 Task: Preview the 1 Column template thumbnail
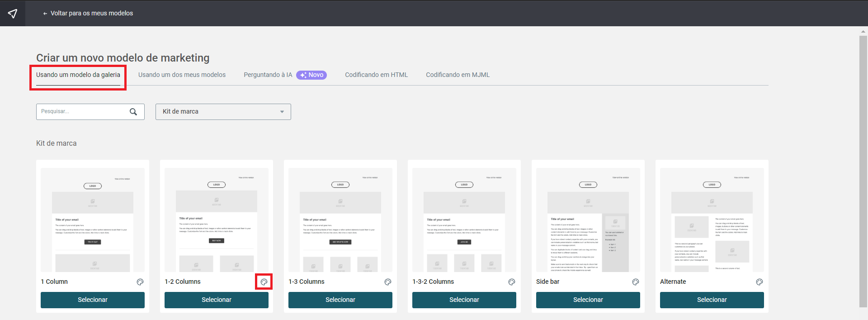coord(93,220)
